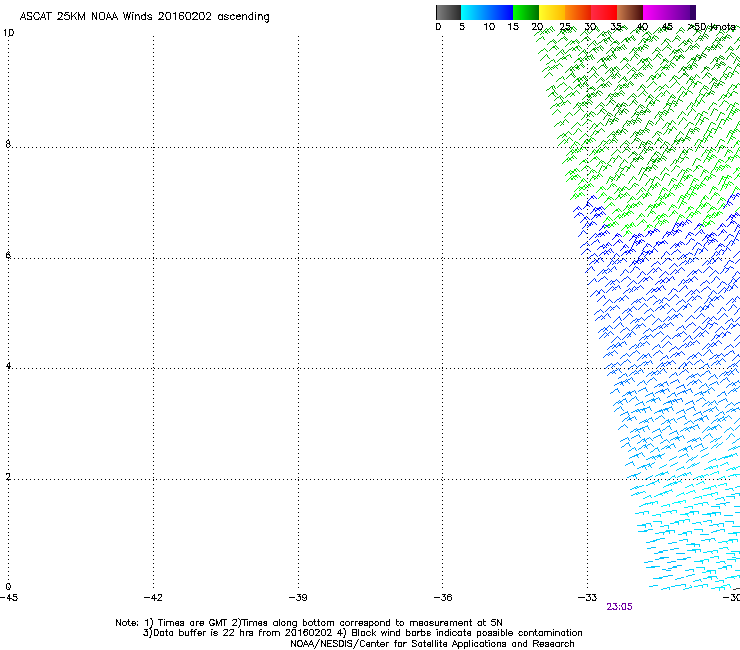Click the blue 10-15 knots color swatch
The image size is (740, 650).
click(x=500, y=12)
